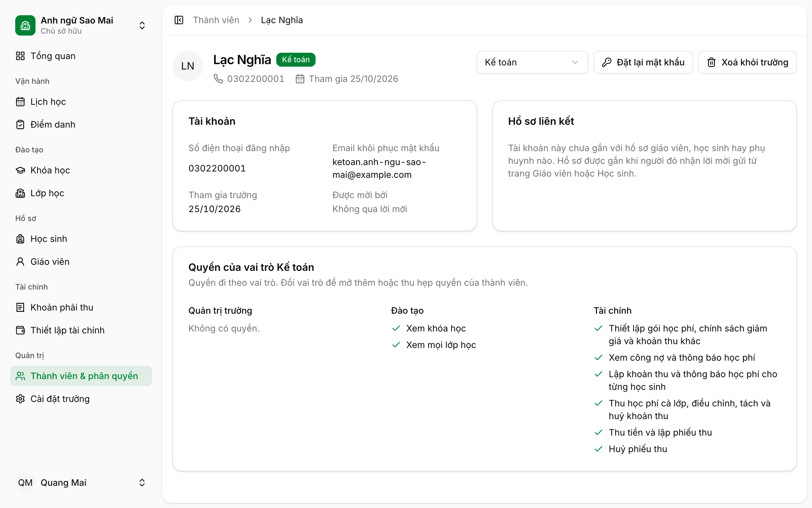Click the Xem mọi lớp học permission

[441, 345]
